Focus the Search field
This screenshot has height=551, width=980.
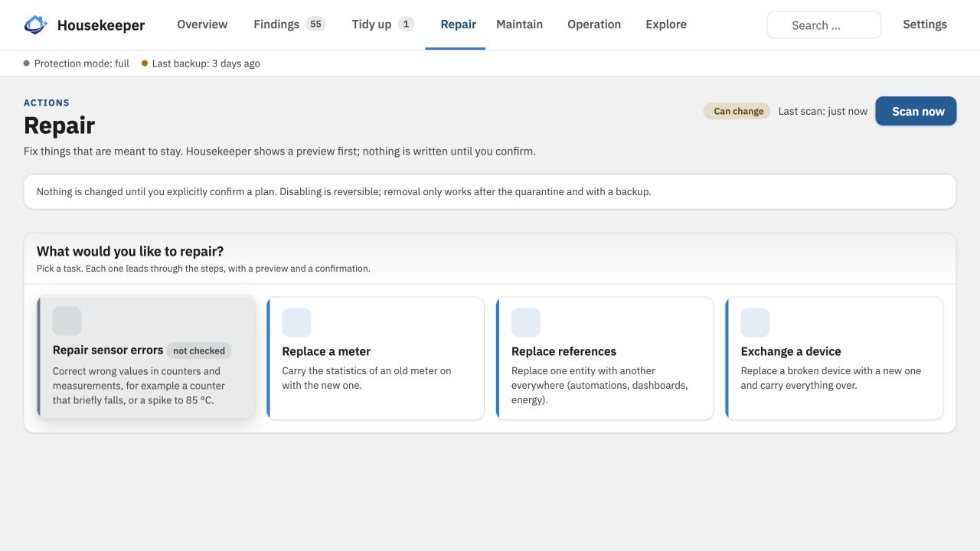point(824,25)
